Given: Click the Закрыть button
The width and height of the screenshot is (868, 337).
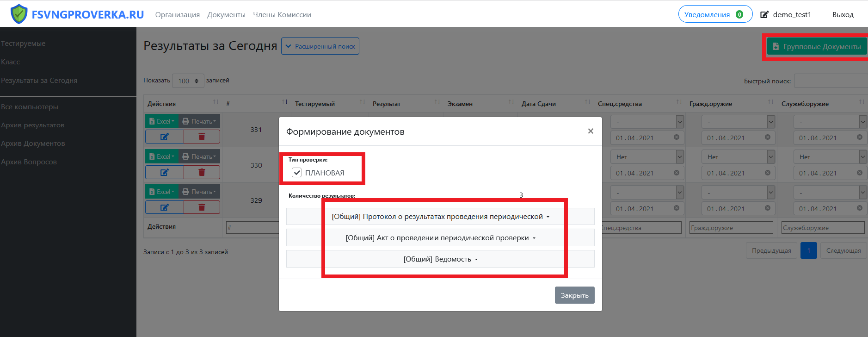Looking at the screenshot, I should pos(575,295).
